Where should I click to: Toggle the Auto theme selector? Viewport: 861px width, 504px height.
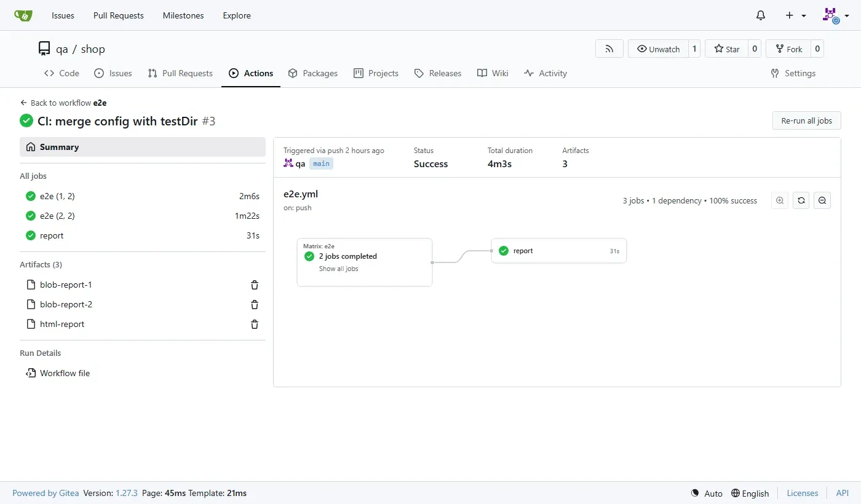pyautogui.click(x=707, y=493)
